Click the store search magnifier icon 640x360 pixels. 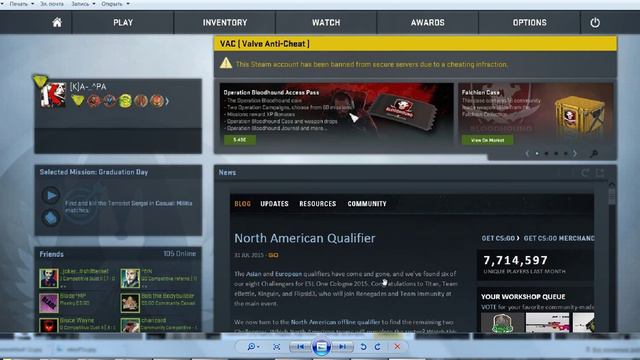(x=594, y=153)
